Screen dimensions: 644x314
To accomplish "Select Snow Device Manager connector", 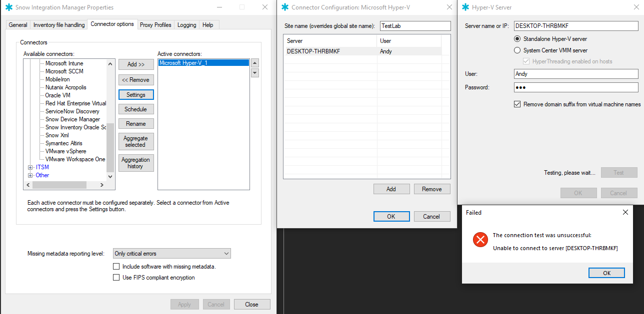I will click(x=73, y=119).
